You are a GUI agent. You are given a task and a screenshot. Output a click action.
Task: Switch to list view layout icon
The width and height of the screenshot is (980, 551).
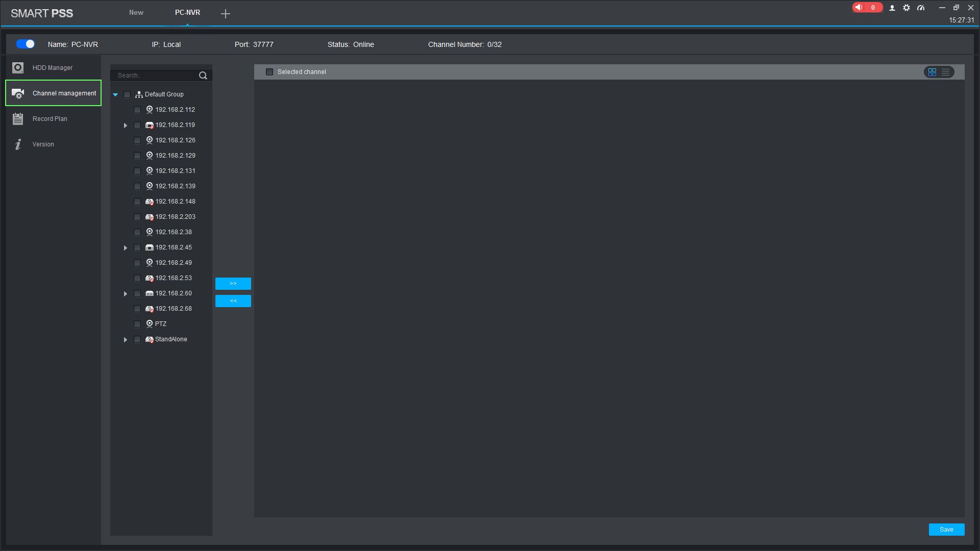pyautogui.click(x=946, y=72)
